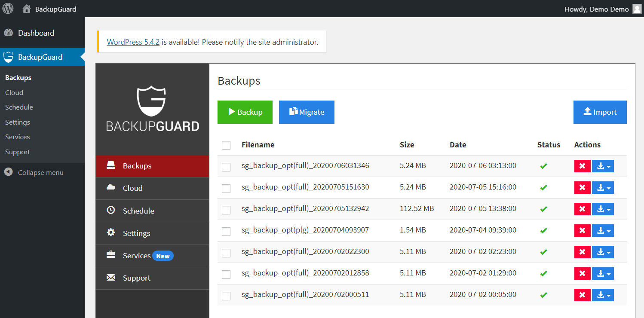Select the BackupGuard shield icon in sidebar
This screenshot has width=644, height=318.
point(8,56)
